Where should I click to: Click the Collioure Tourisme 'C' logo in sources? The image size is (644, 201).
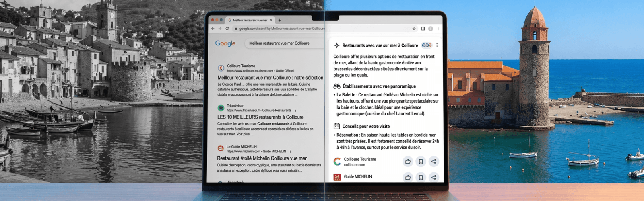[x=337, y=162]
